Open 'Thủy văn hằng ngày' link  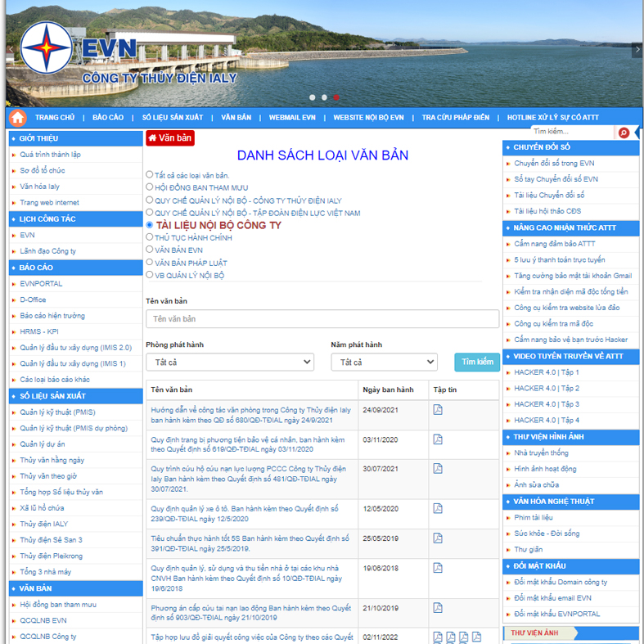point(52,460)
